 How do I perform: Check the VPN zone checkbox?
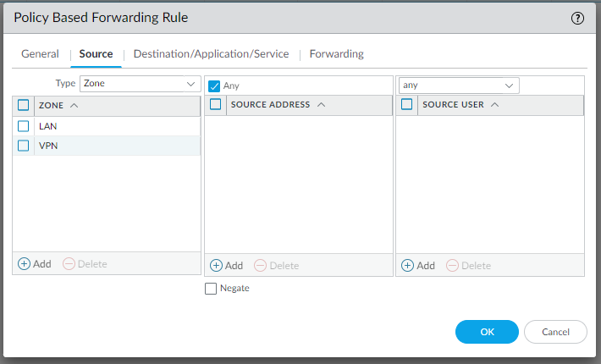pyautogui.click(x=24, y=146)
